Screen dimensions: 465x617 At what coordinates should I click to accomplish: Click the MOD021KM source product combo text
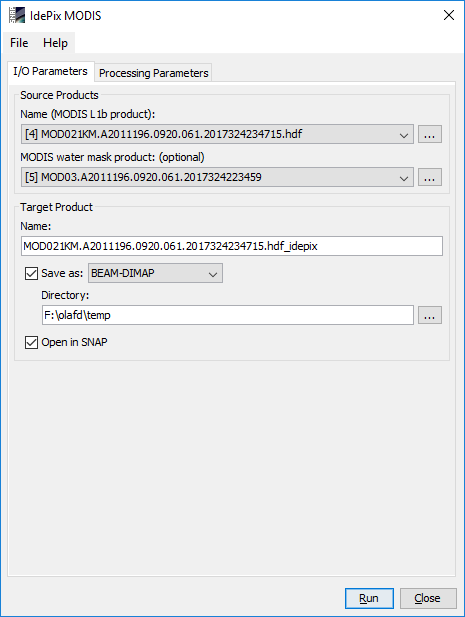click(x=164, y=134)
